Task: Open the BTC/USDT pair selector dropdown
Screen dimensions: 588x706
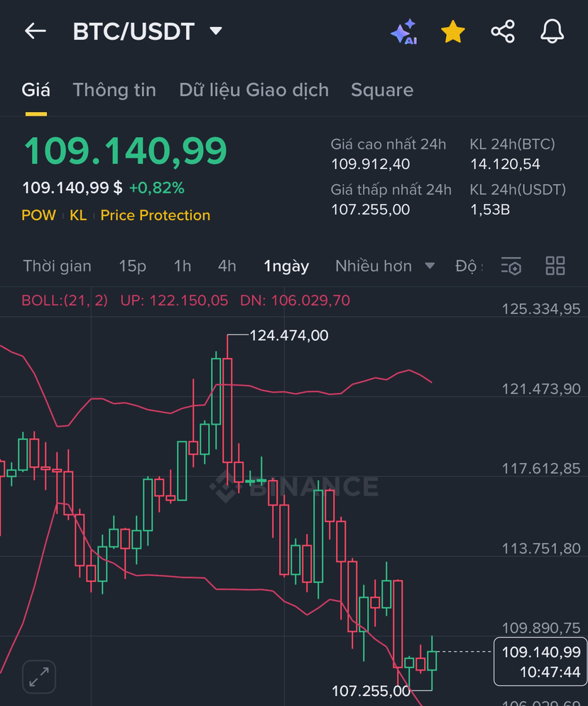Action: [x=215, y=31]
